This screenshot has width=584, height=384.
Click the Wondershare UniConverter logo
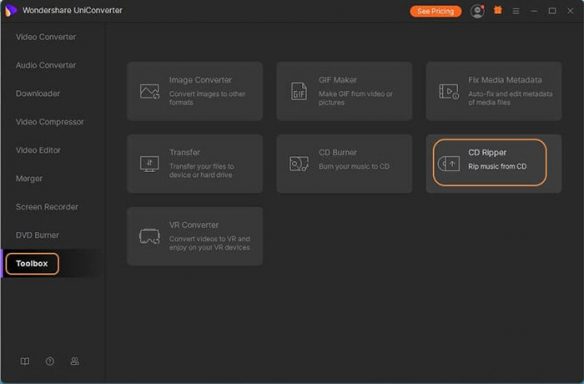10,10
